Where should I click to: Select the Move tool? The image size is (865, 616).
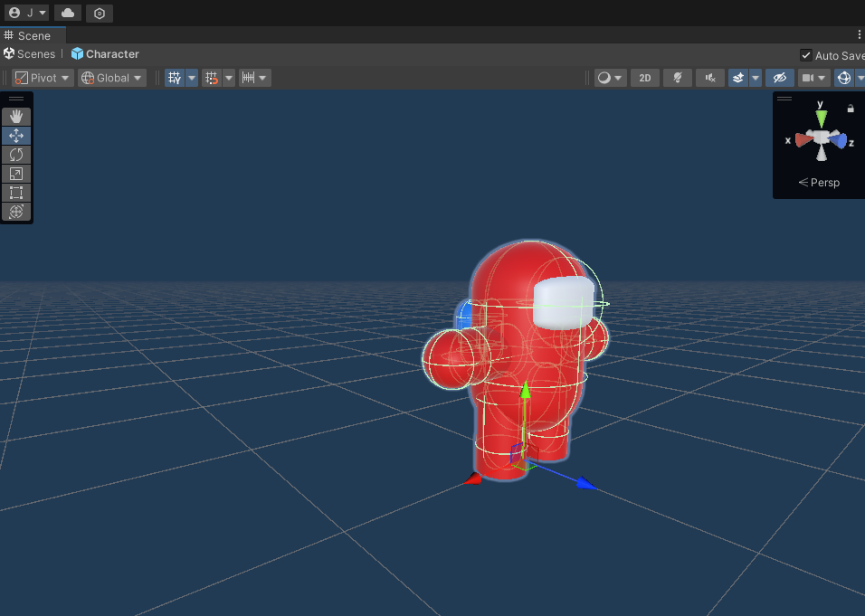pos(16,136)
